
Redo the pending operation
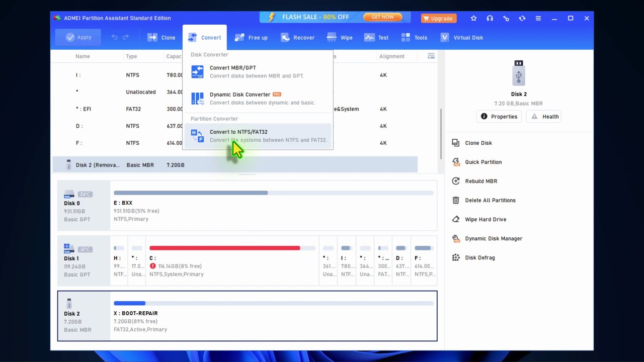coord(126,37)
